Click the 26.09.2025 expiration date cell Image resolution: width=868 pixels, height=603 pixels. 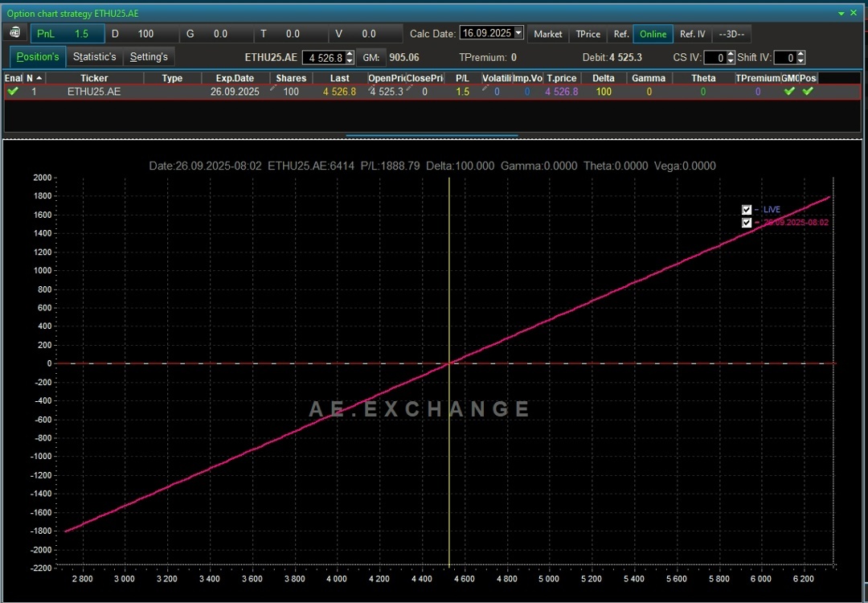click(x=235, y=92)
